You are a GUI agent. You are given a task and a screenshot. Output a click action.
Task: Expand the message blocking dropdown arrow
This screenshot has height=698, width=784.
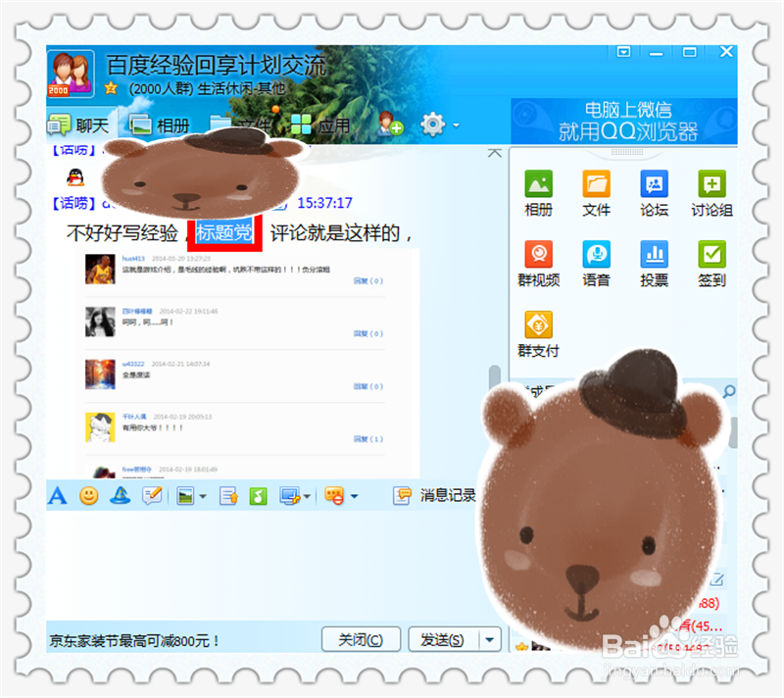(x=354, y=496)
